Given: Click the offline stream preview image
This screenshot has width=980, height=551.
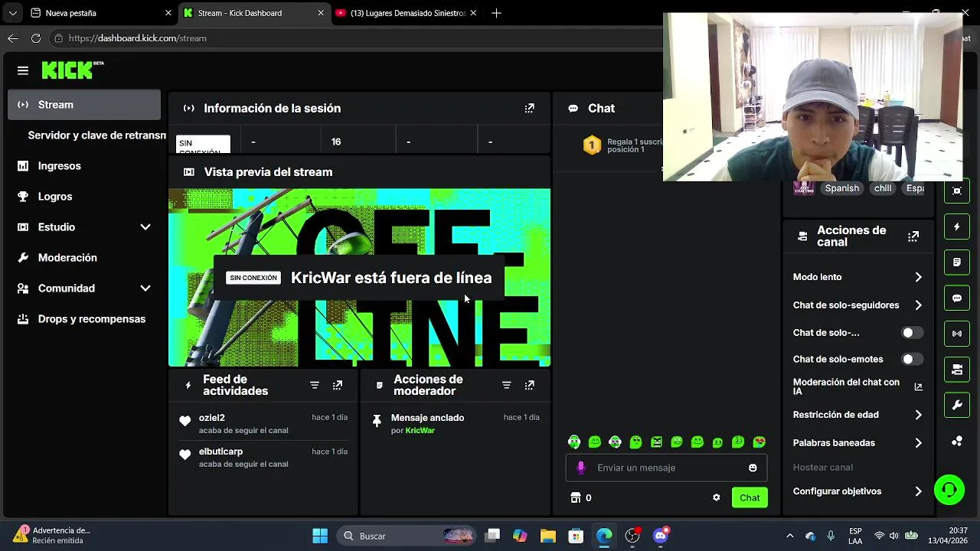Looking at the screenshot, I should (359, 278).
